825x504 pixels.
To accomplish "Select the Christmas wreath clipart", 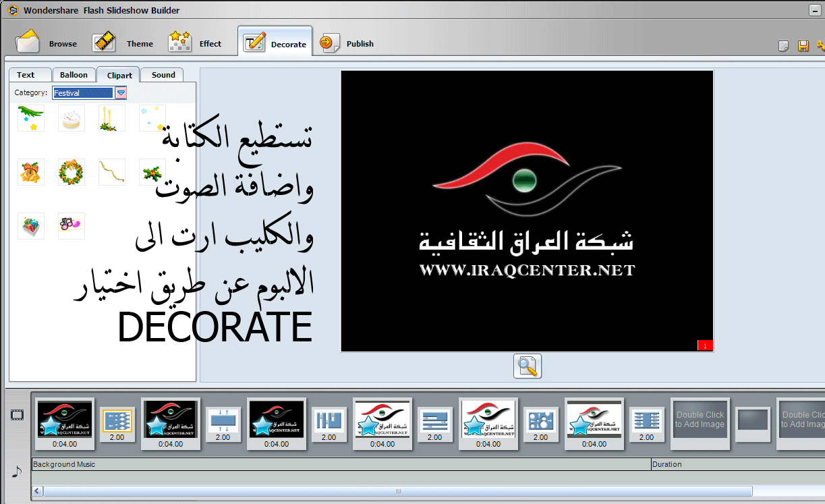I will tap(72, 171).
